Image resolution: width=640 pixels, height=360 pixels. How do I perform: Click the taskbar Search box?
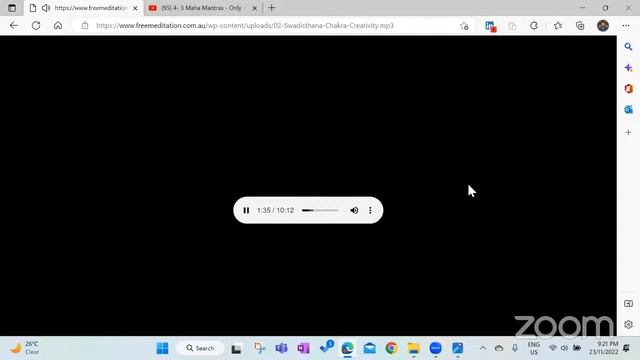[200, 348]
